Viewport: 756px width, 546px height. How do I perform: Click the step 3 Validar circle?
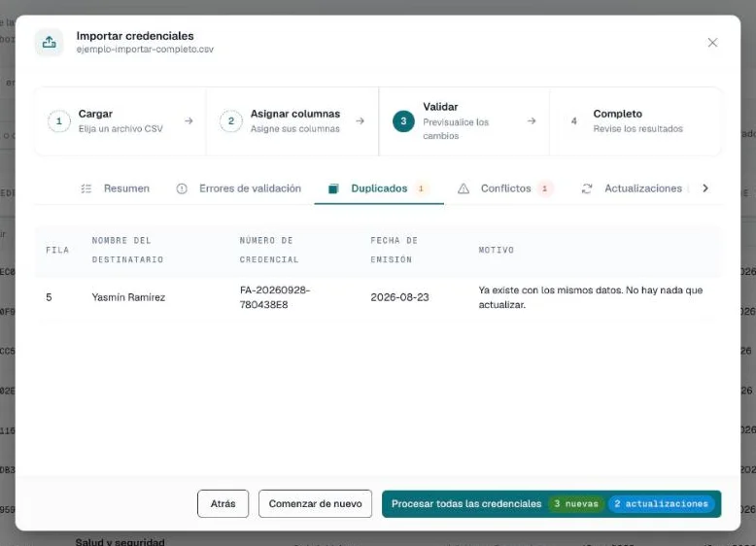(403, 121)
